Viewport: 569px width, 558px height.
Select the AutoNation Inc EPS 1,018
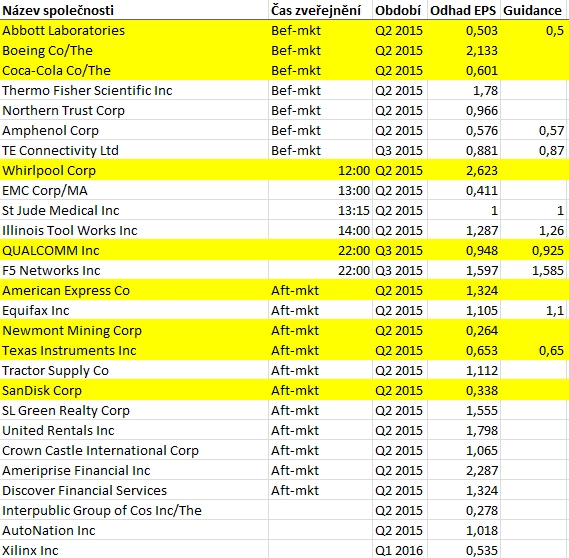pyautogui.click(x=464, y=530)
